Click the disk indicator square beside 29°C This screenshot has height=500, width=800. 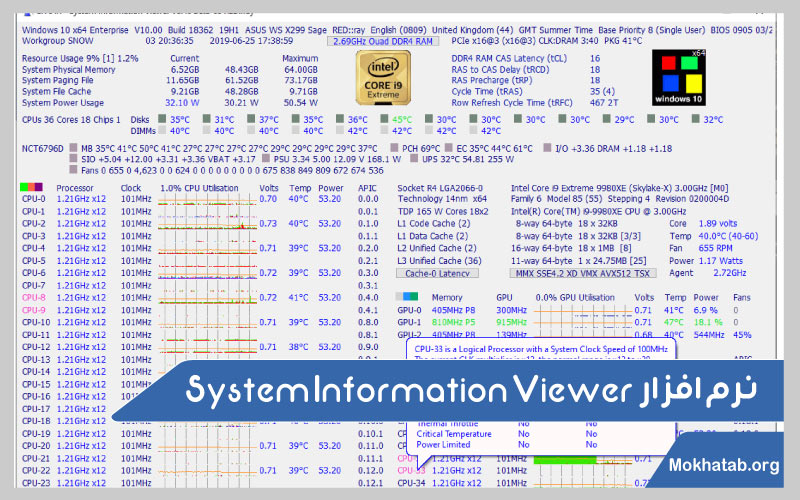coord(606,118)
